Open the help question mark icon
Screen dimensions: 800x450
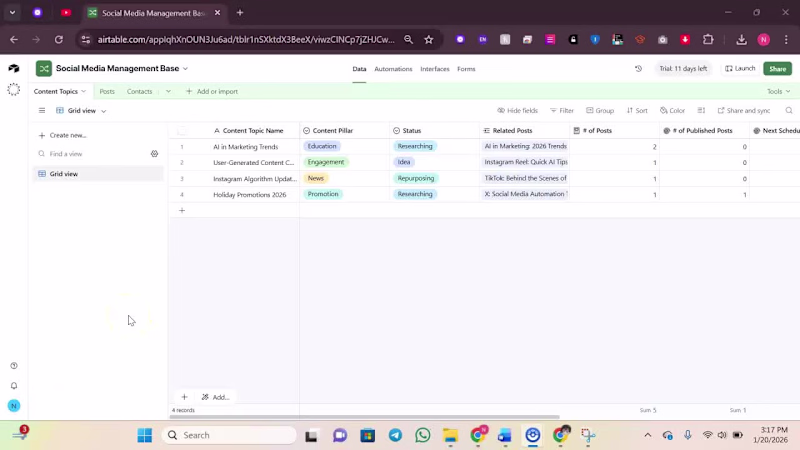click(x=14, y=365)
